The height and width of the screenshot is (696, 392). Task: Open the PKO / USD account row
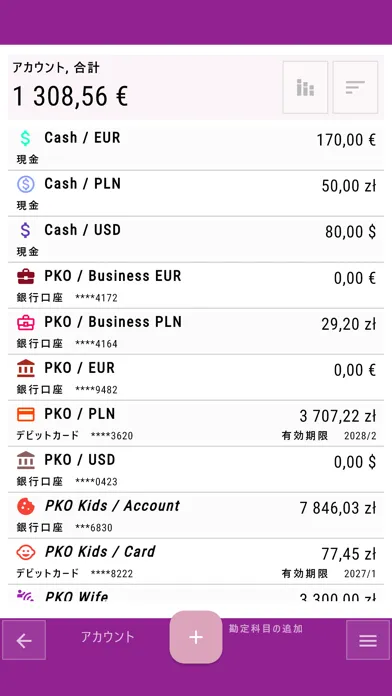[x=196, y=470]
